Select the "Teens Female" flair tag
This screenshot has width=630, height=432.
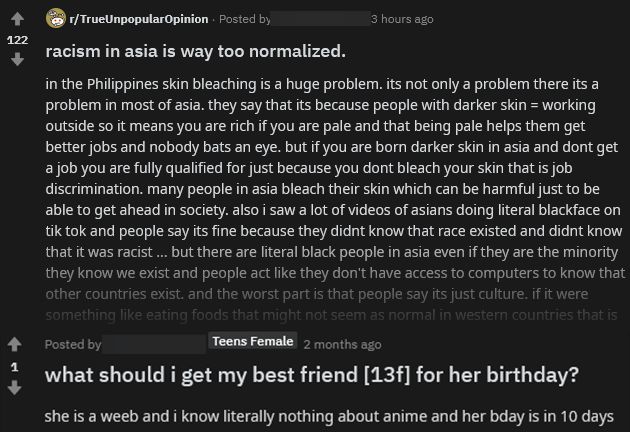pos(253,342)
